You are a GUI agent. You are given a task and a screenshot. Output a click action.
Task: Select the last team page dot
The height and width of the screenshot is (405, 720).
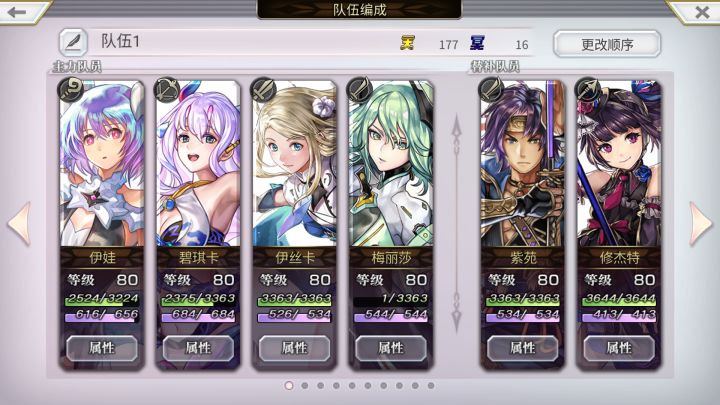431,385
